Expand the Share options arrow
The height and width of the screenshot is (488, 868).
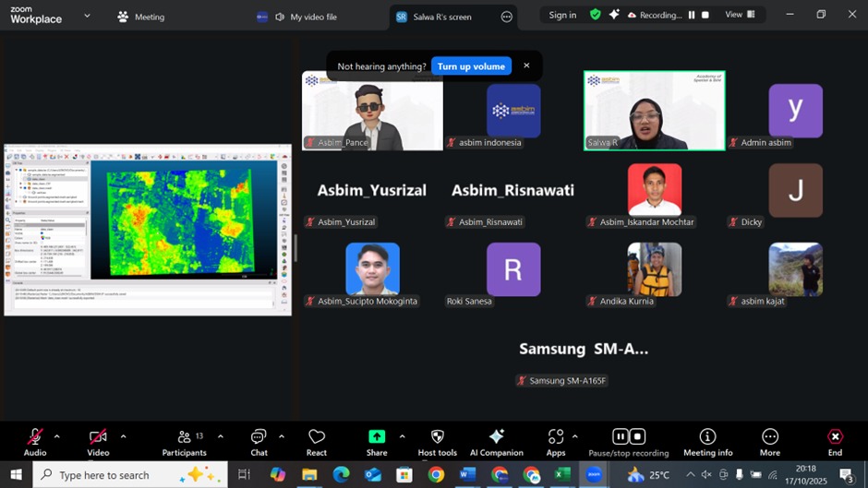[402, 436]
